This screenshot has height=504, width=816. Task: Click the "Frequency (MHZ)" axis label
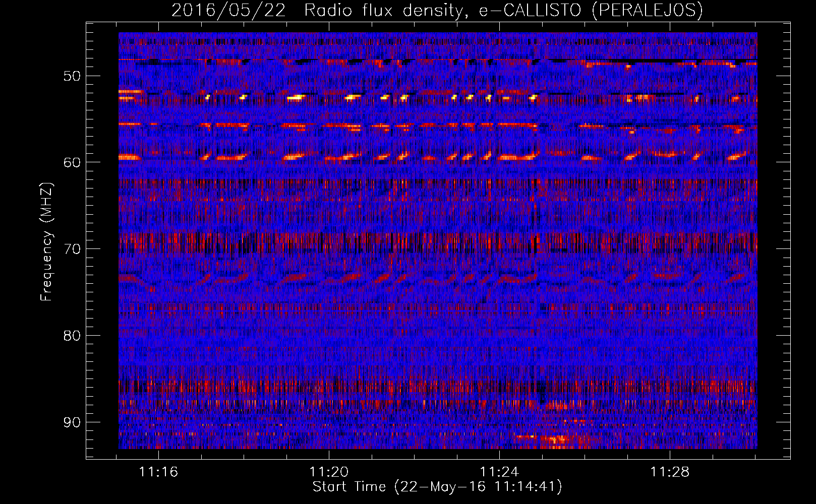[46, 242]
